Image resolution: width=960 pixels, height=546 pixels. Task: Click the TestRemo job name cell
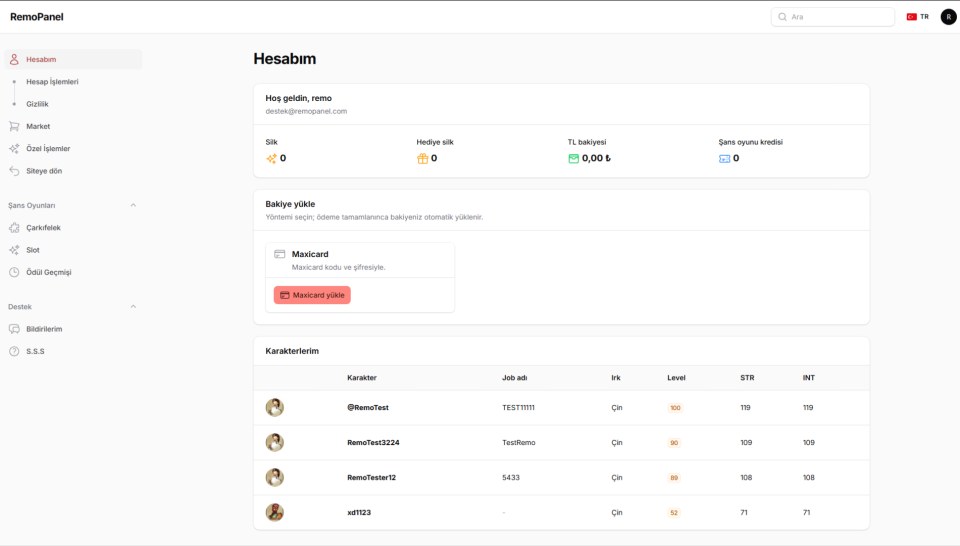(519, 443)
